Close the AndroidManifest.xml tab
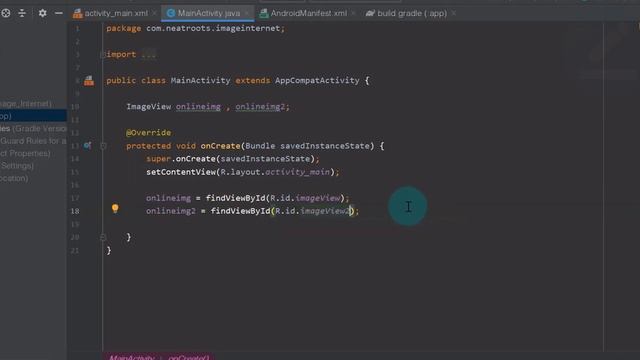The height and width of the screenshot is (360, 640). pos(353,13)
